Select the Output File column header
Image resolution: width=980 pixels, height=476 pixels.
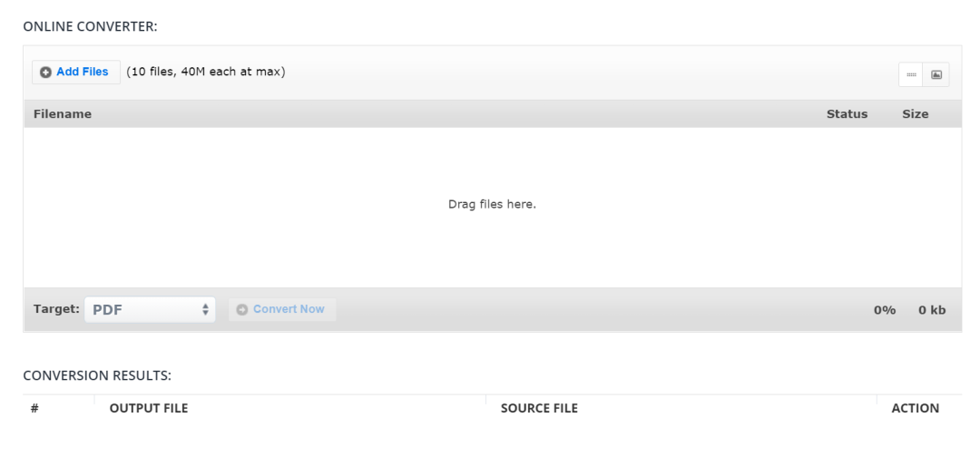coord(149,408)
